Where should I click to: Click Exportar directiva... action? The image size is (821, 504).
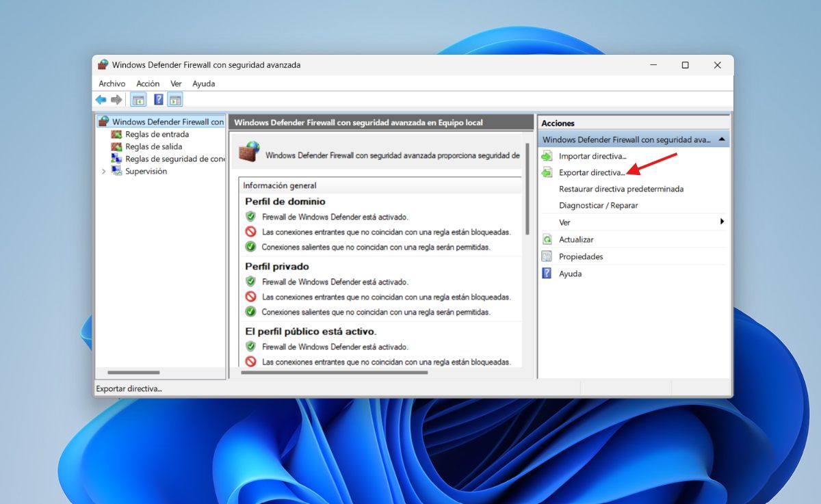tap(592, 173)
